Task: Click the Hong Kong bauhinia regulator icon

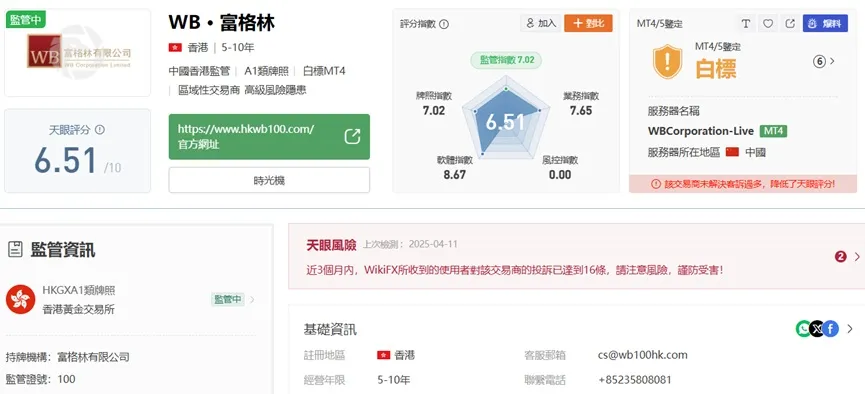Action: (x=20, y=300)
